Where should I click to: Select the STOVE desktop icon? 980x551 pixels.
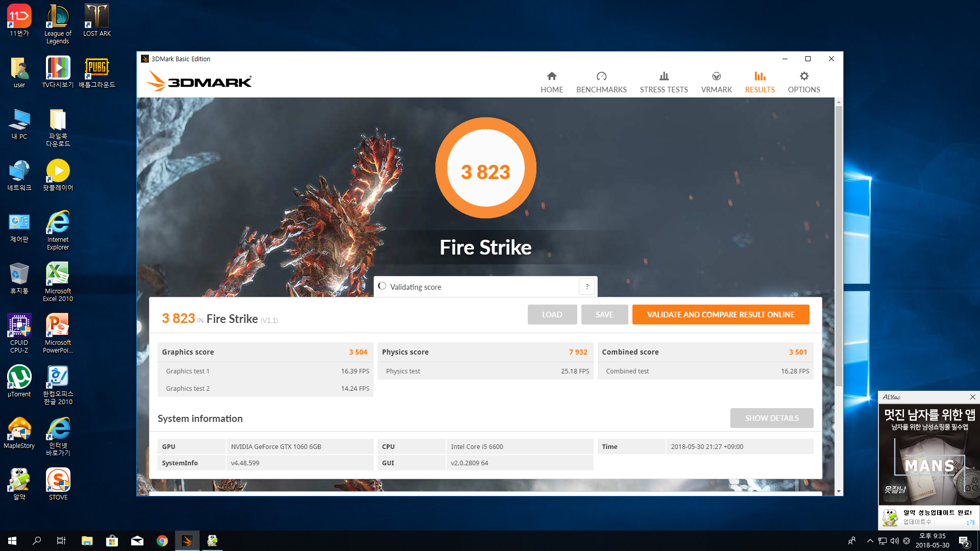tap(58, 484)
